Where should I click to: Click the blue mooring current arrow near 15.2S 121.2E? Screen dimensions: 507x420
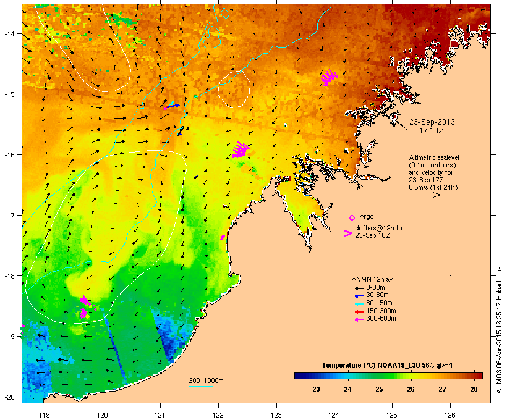[173, 106]
